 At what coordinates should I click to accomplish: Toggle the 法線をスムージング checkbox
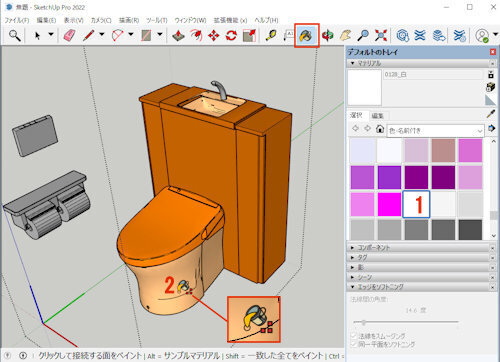pos(354,336)
